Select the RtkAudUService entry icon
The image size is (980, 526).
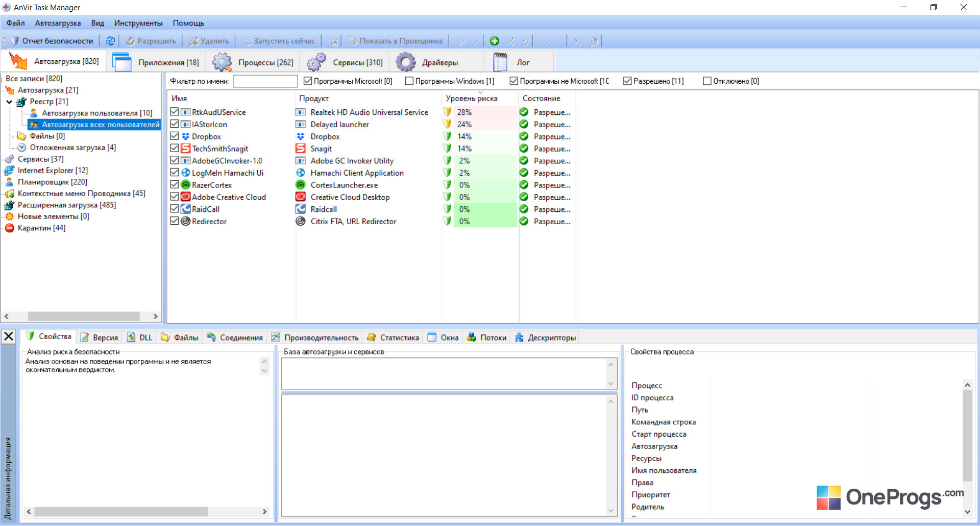click(x=186, y=112)
